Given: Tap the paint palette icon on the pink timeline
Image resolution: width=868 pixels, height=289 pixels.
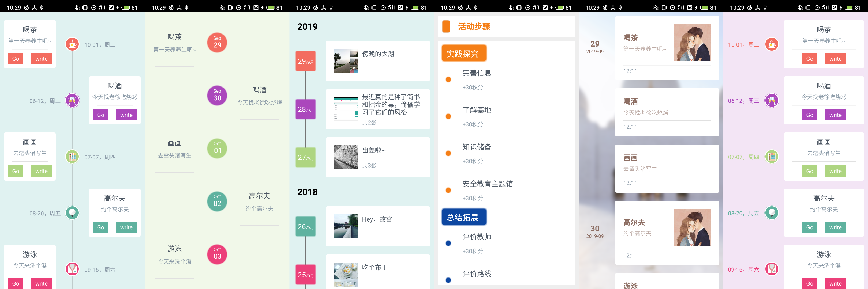Looking at the screenshot, I should (772, 157).
